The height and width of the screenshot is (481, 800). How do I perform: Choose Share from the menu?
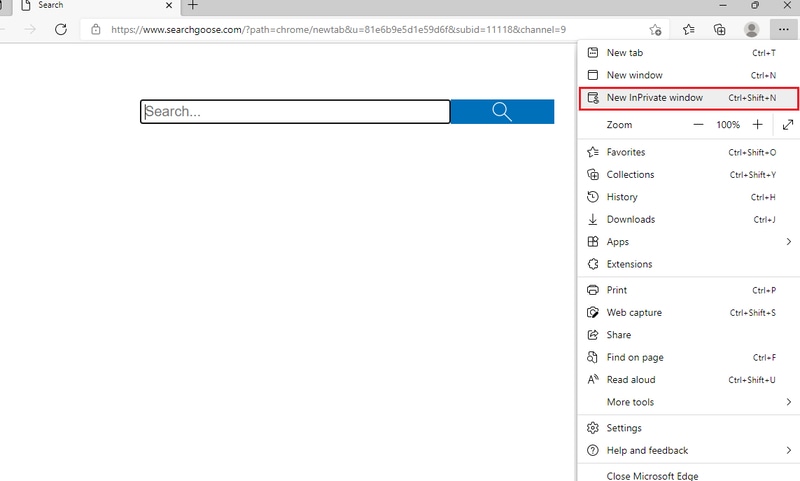point(688,335)
